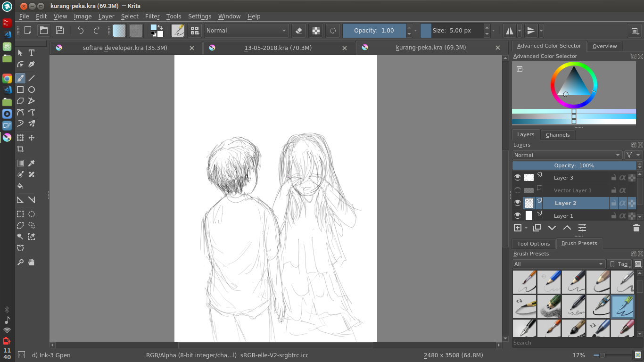644x362 pixels.
Task: Select the Crop tool
Action: coord(20,149)
